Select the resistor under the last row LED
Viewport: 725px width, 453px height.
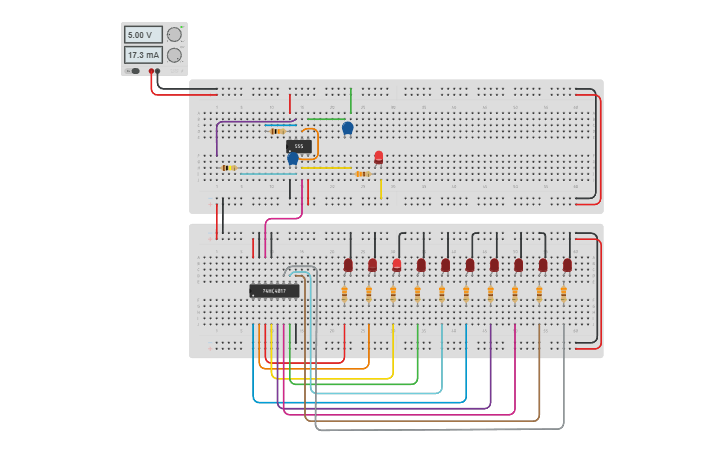564,294
